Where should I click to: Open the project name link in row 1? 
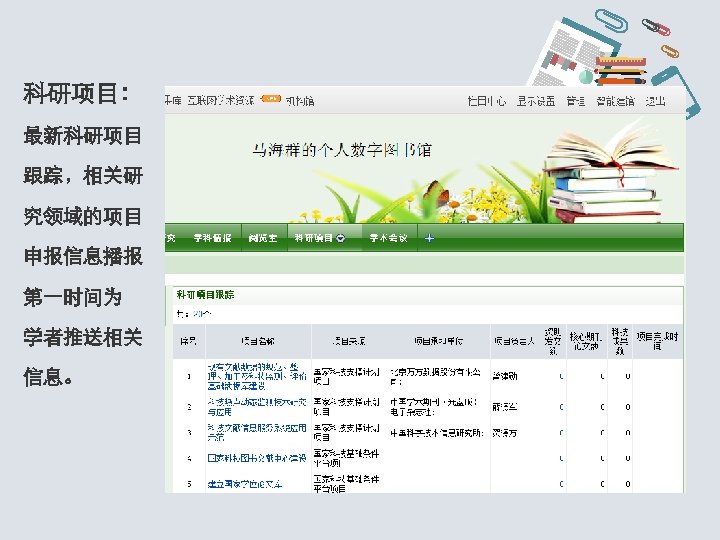pyautogui.click(x=257, y=377)
